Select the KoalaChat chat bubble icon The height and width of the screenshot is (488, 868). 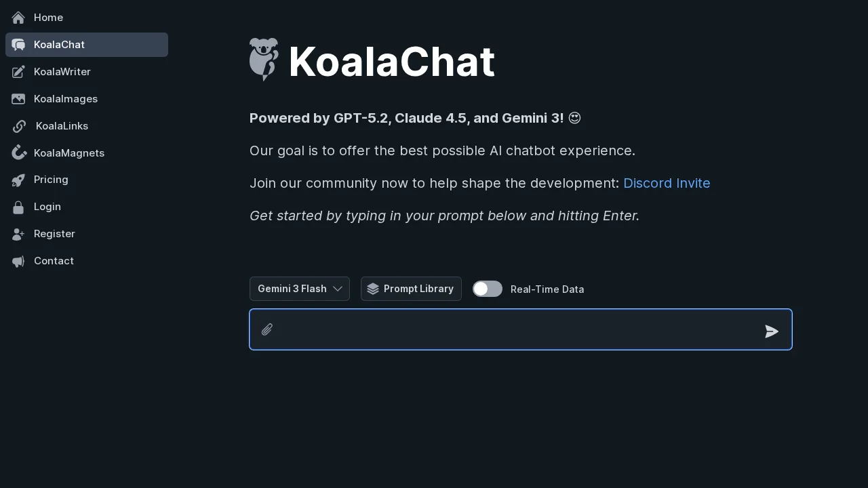(18, 45)
